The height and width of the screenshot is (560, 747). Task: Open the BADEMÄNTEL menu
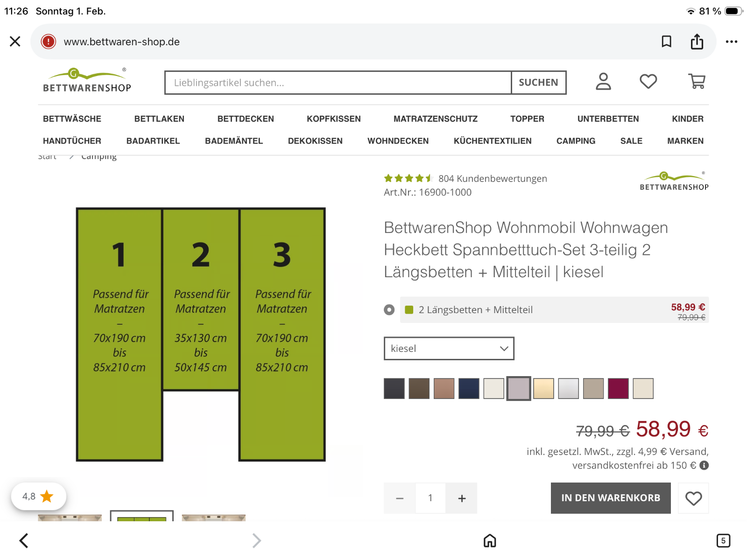point(234,141)
